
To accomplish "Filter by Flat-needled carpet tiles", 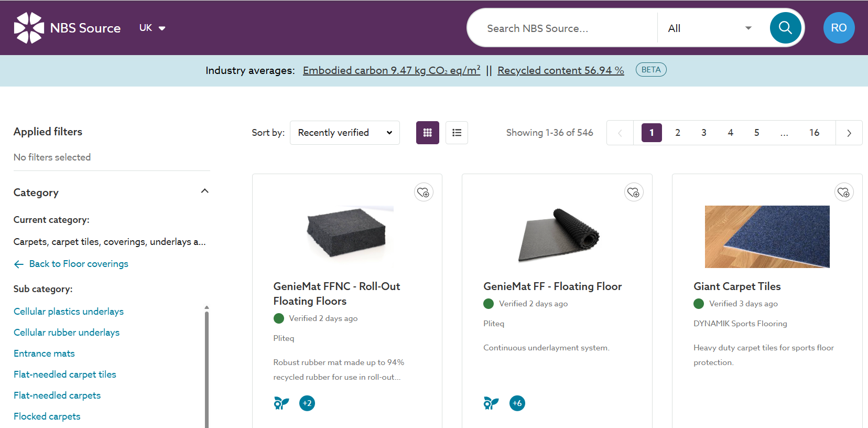I will coord(65,374).
